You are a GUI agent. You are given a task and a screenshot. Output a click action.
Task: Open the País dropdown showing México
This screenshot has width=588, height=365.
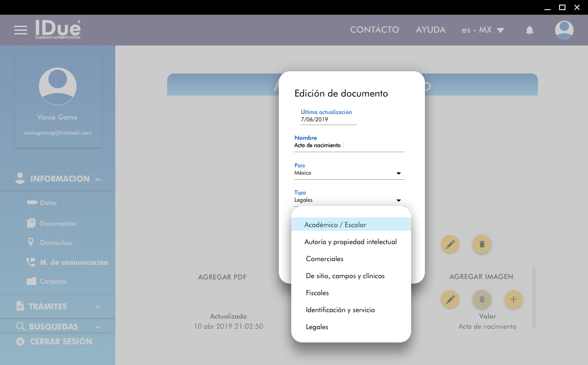pyautogui.click(x=349, y=173)
